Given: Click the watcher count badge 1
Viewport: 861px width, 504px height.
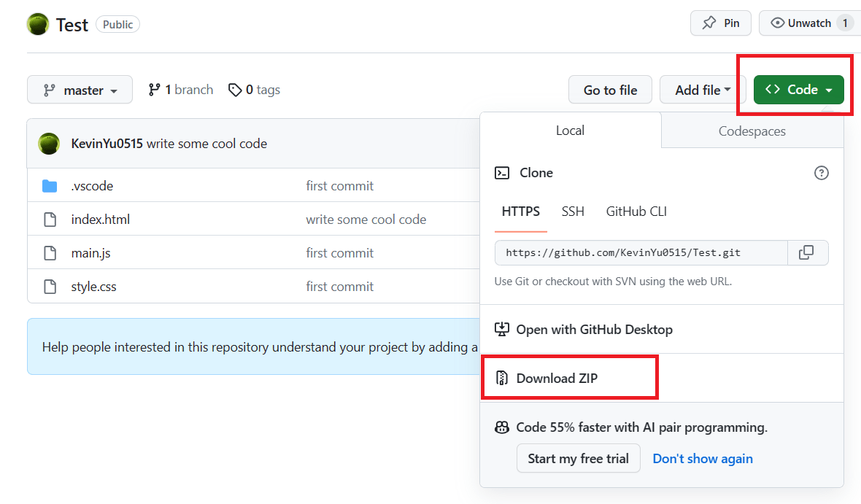Looking at the screenshot, I should [x=845, y=23].
